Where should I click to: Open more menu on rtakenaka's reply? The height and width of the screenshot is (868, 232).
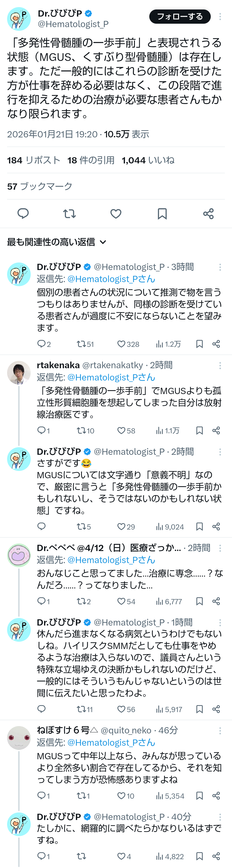click(220, 365)
